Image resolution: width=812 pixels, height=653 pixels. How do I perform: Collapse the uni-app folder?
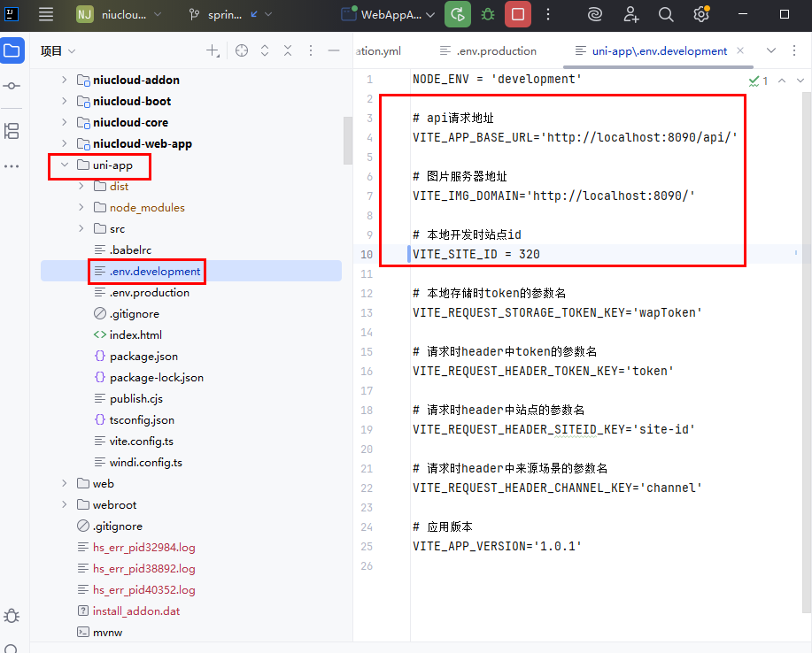point(64,165)
